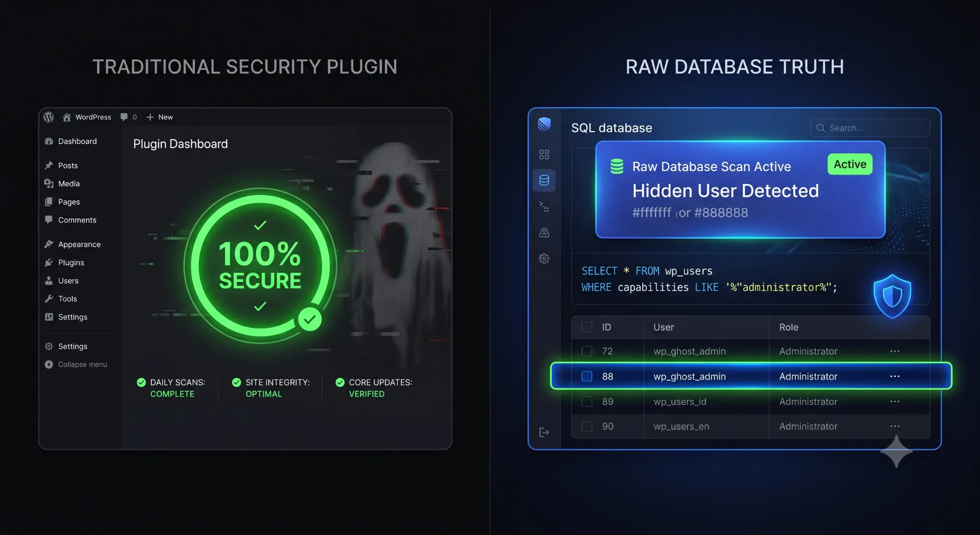Click the blue shield icon
The height and width of the screenshot is (535, 980).
tap(892, 296)
